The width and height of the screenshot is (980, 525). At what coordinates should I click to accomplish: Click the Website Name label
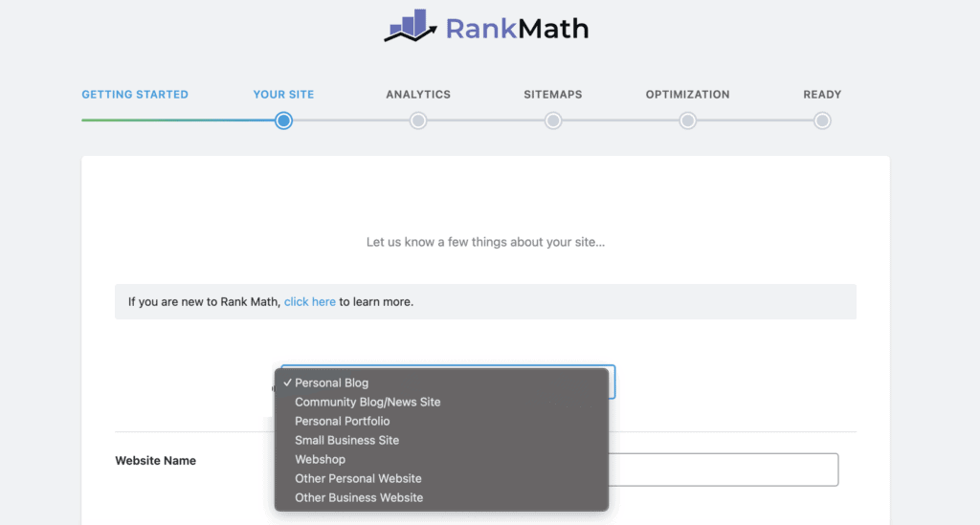tap(156, 461)
